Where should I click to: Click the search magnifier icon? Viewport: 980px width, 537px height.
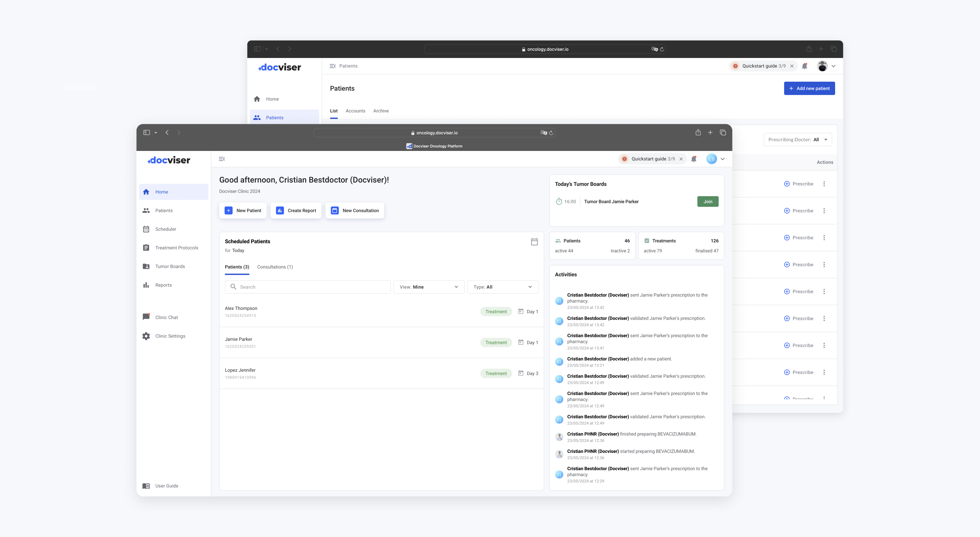tap(233, 287)
